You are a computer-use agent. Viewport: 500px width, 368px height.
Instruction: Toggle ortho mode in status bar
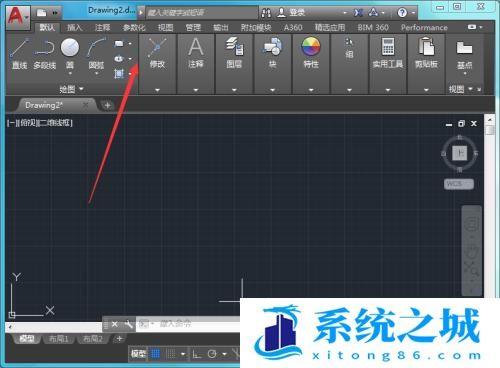[x=197, y=354]
